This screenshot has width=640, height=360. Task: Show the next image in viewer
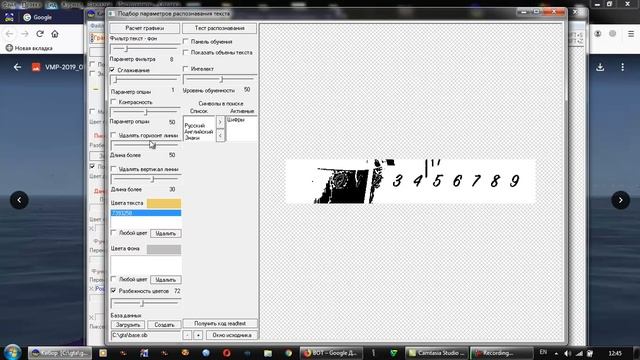click(x=620, y=200)
